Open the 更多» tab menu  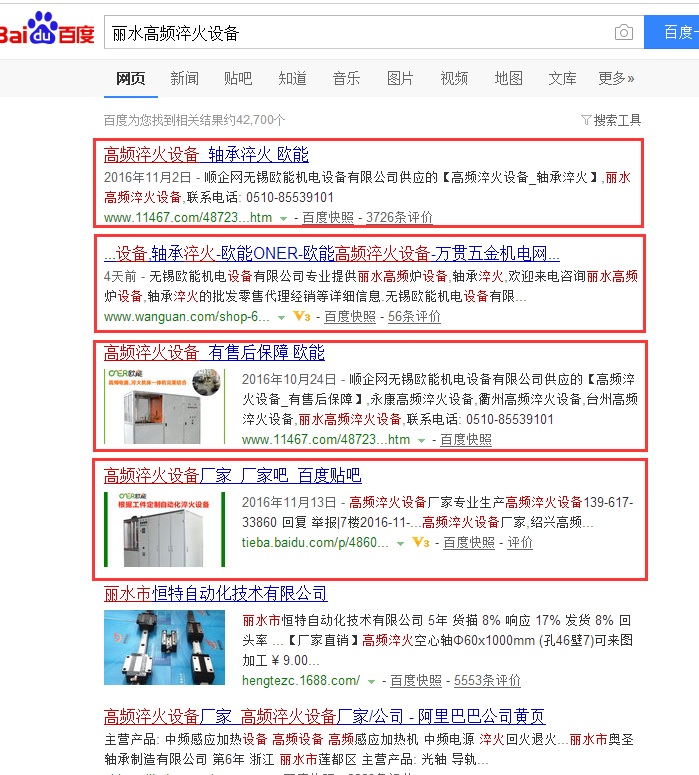click(x=616, y=78)
